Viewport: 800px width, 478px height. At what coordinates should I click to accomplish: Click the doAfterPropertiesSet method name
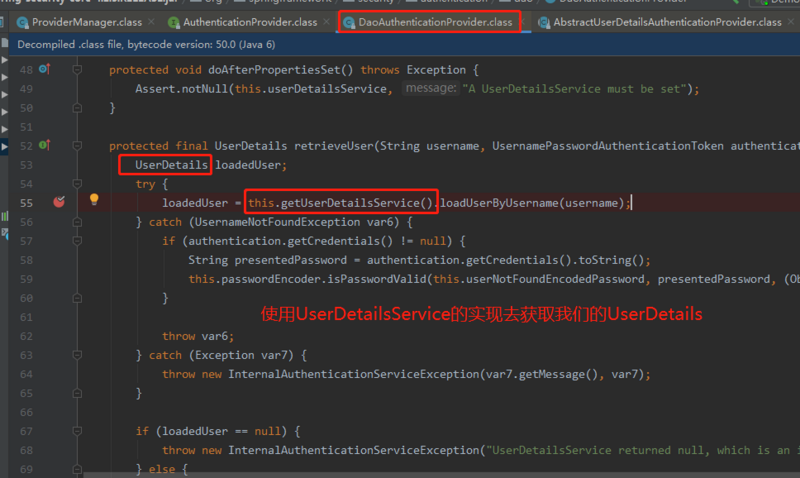pyautogui.click(x=274, y=70)
